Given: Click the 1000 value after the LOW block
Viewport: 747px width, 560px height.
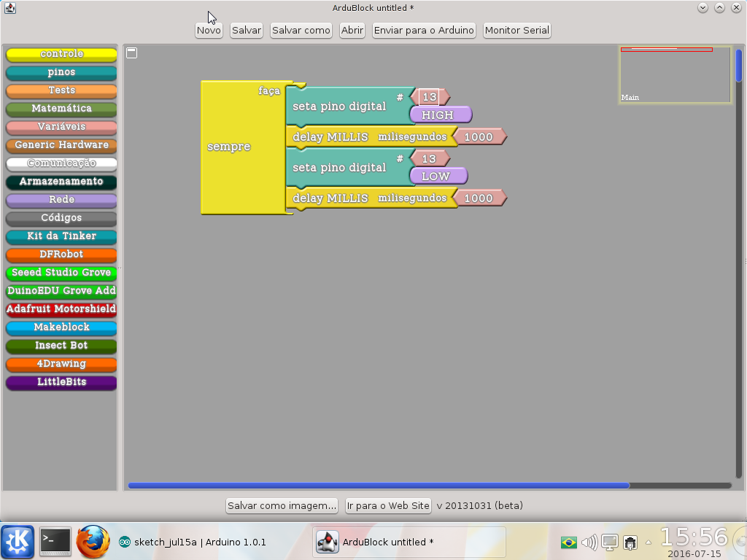Looking at the screenshot, I should [x=479, y=198].
